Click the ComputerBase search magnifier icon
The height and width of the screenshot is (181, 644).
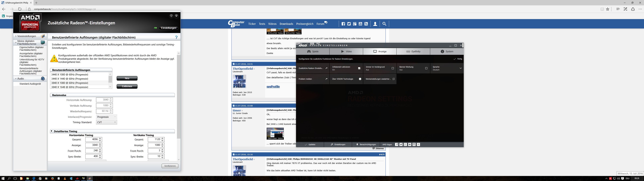tap(384, 24)
